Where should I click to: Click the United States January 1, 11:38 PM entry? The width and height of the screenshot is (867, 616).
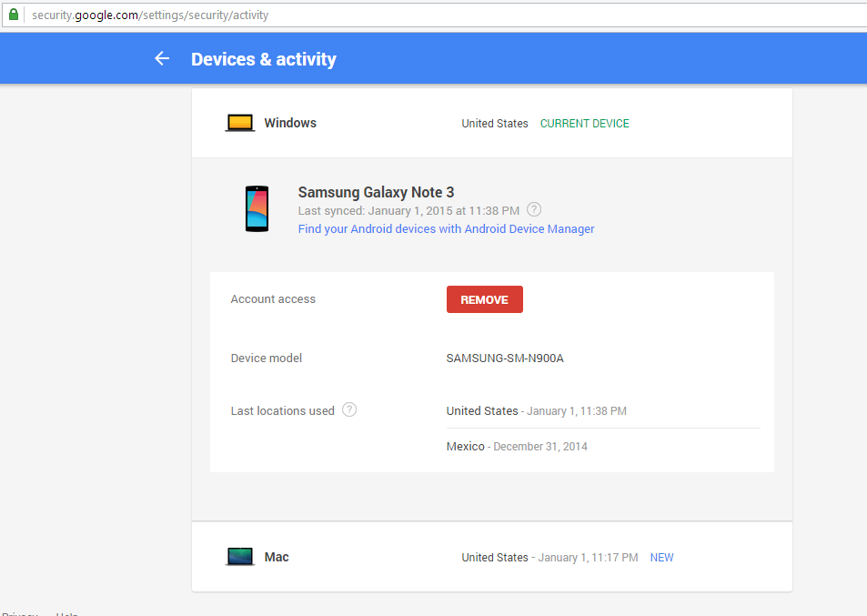[x=537, y=411]
